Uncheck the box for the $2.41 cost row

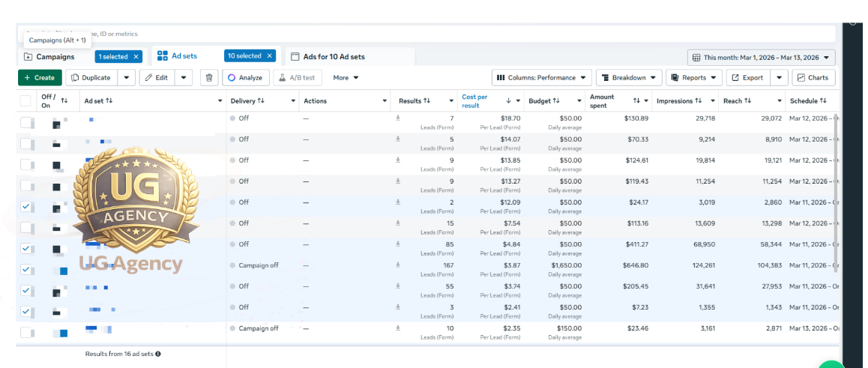click(x=25, y=311)
